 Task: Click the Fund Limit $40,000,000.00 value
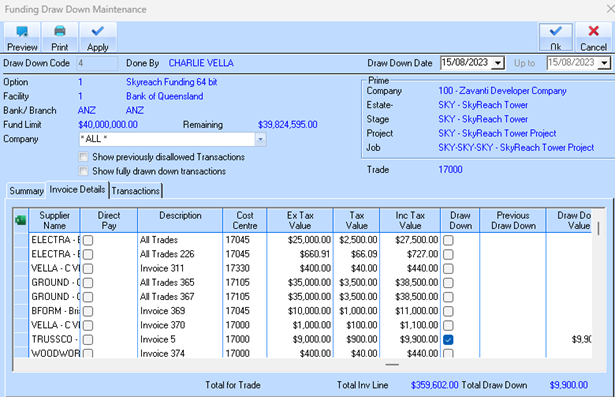108,125
